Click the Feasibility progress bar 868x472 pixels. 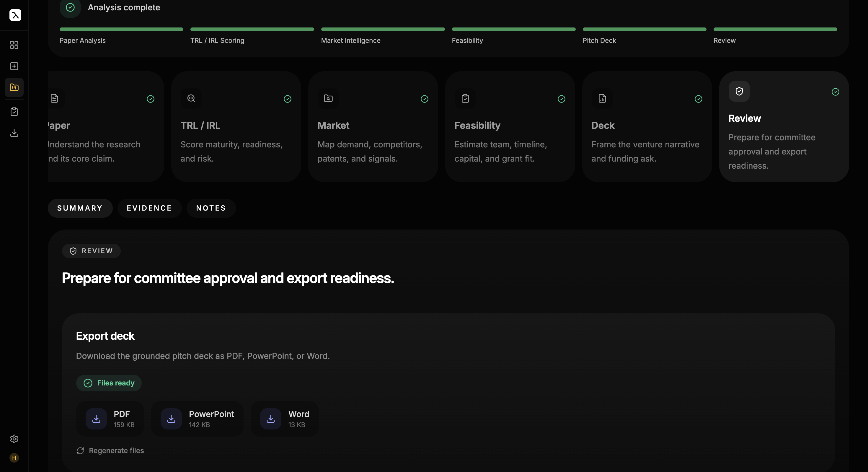pyautogui.click(x=514, y=29)
